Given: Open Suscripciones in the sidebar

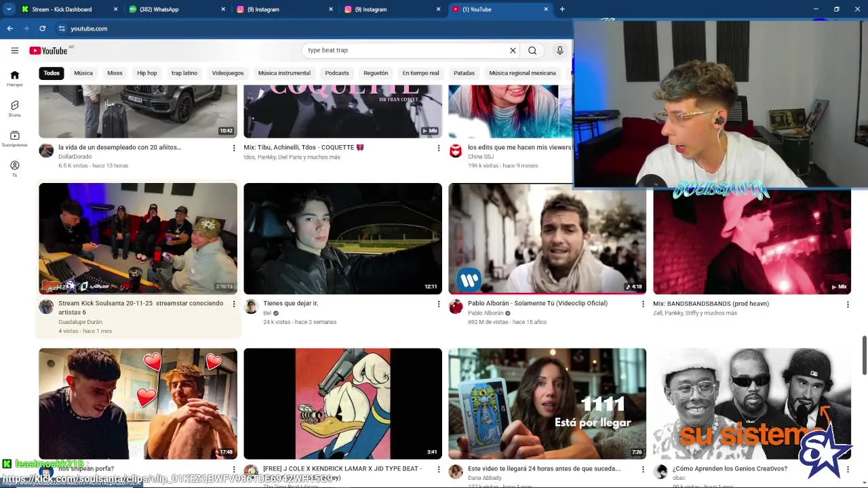Looking at the screenshot, I should (x=14, y=138).
